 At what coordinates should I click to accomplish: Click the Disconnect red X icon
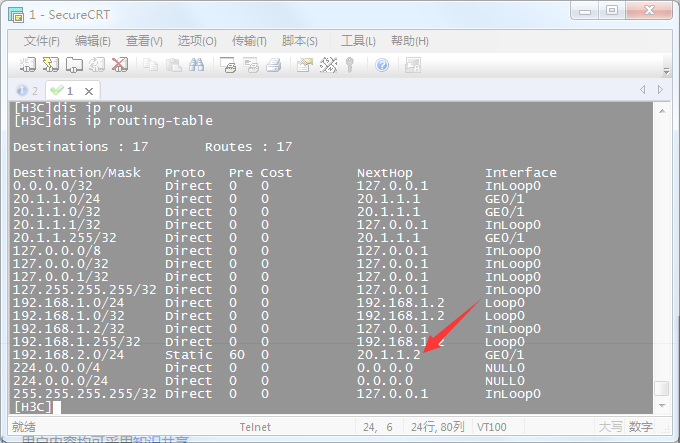tap(120, 65)
